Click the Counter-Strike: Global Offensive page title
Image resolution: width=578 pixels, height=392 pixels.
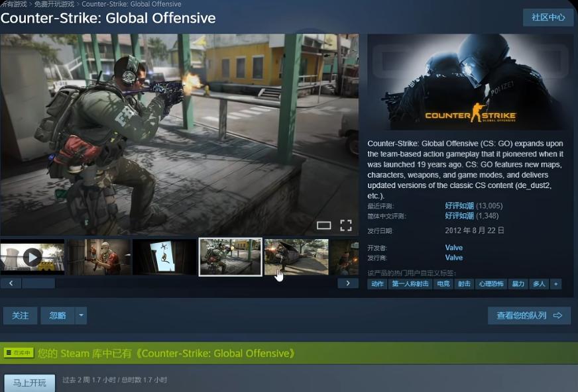point(108,18)
